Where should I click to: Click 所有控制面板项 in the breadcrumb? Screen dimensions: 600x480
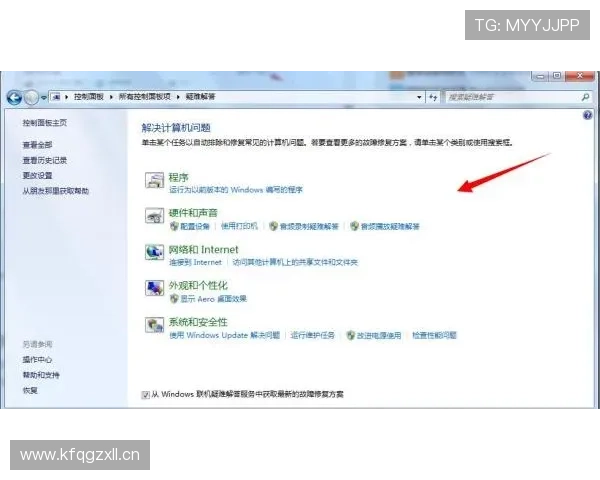(145, 97)
